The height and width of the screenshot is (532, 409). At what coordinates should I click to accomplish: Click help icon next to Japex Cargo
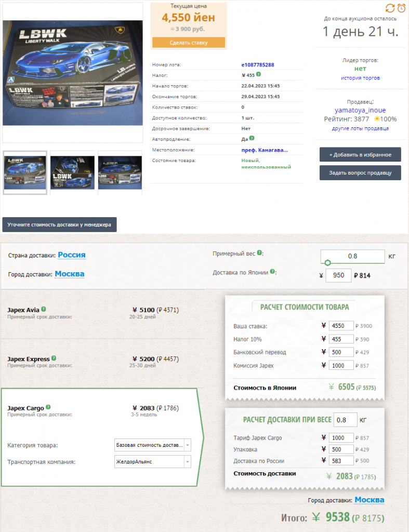(x=48, y=408)
